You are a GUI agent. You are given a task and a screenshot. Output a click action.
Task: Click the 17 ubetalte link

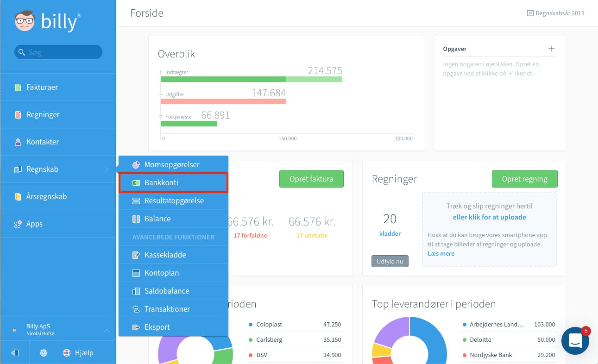(x=312, y=235)
